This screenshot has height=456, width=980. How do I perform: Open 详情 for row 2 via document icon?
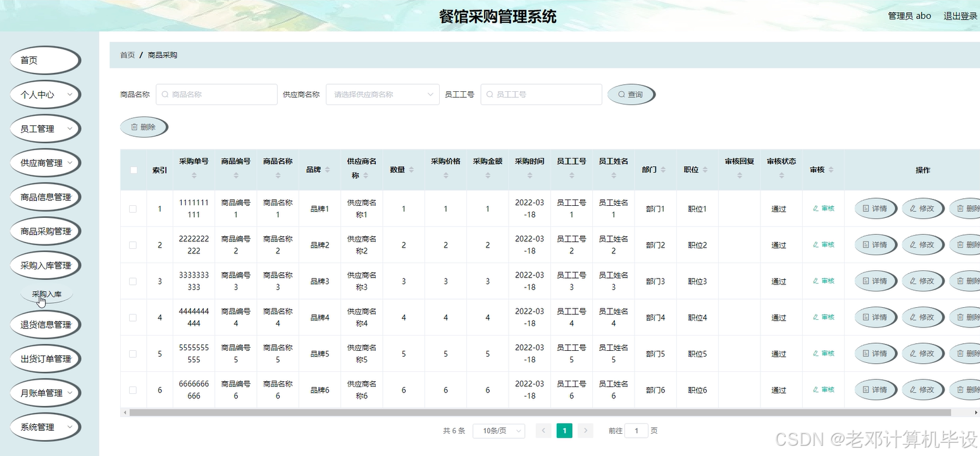tap(866, 244)
